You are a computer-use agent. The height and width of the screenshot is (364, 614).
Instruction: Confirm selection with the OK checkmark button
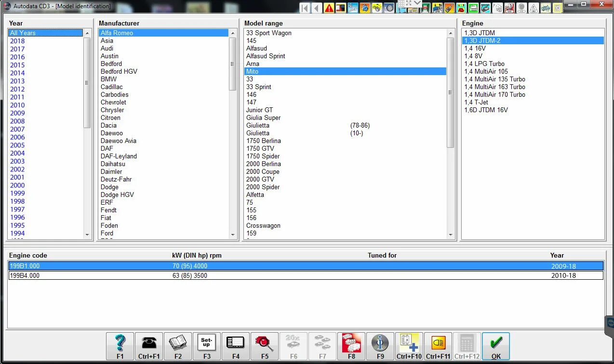pos(496,346)
